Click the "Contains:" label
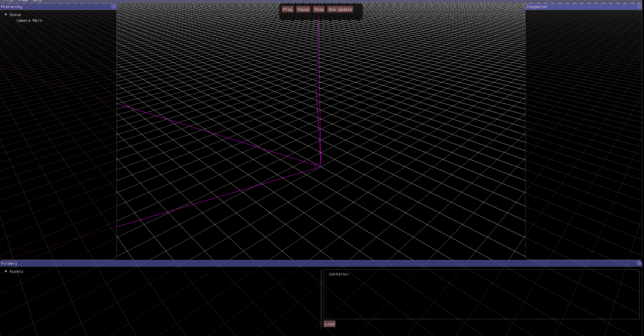This screenshot has height=336, width=644. (x=339, y=274)
